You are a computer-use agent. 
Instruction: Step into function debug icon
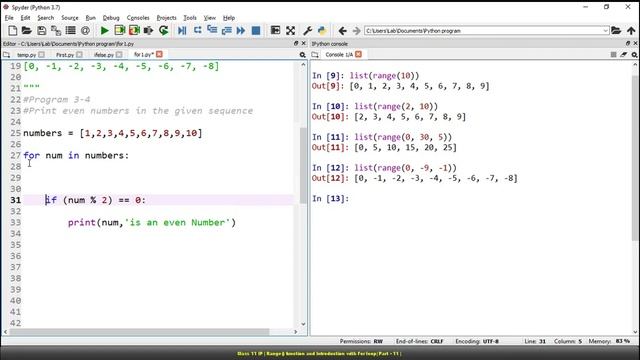212,31
